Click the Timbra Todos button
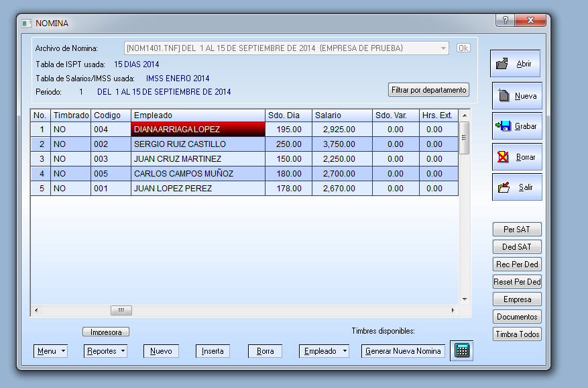The image size is (588, 388). 517,334
